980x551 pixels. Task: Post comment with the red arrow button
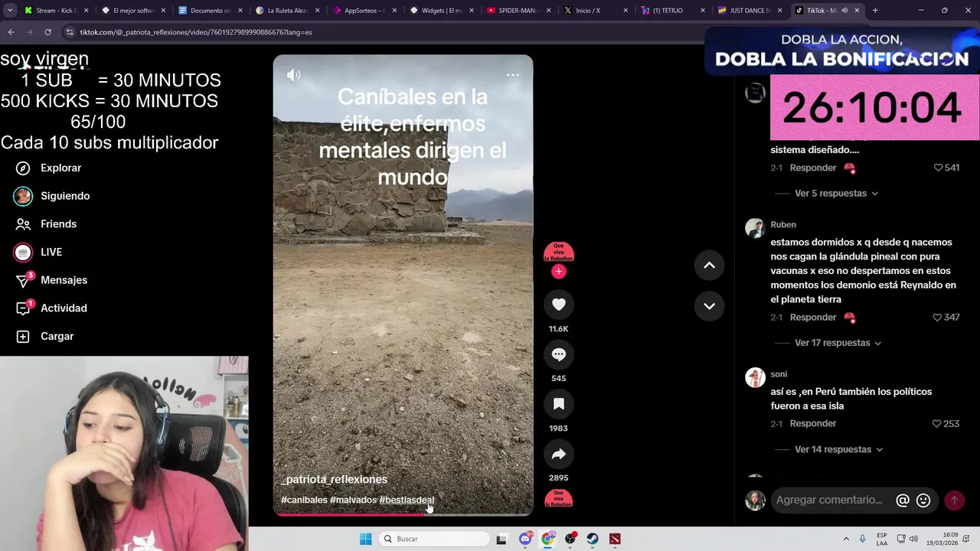coord(954,500)
